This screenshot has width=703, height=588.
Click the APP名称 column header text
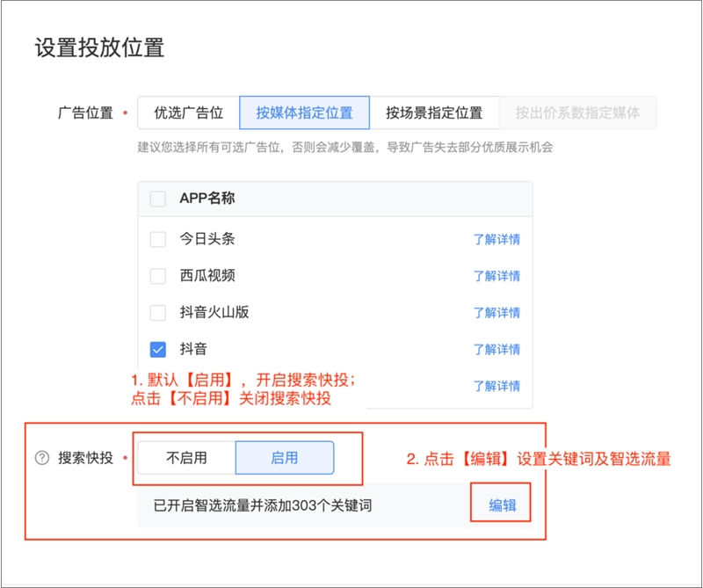pyautogui.click(x=207, y=199)
